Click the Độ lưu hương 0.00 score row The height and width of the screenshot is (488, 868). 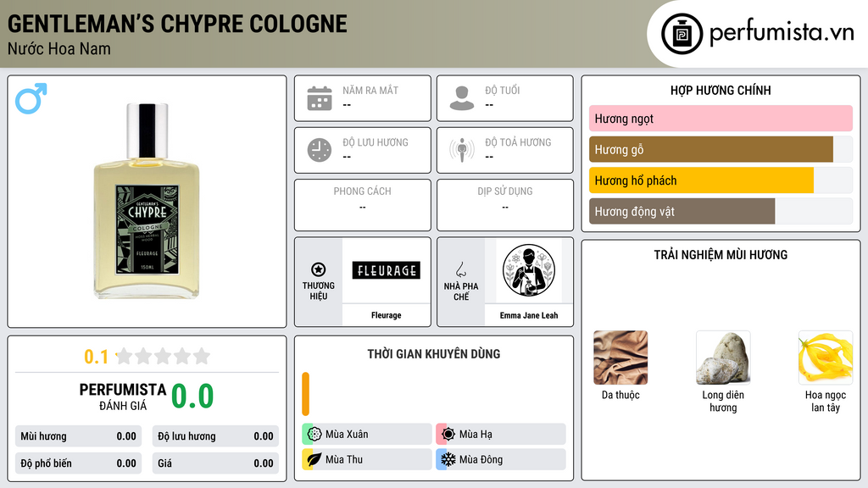click(x=215, y=436)
